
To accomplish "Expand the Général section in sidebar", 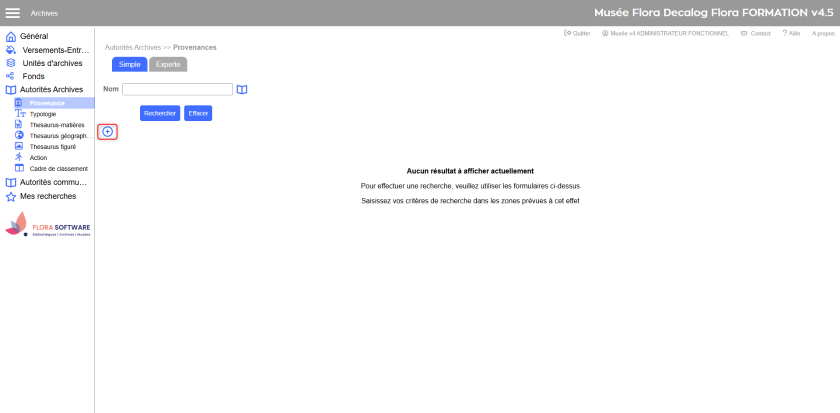I will [34, 36].
